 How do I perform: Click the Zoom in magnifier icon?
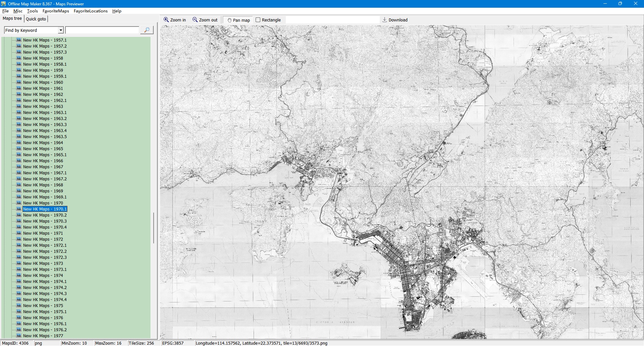click(x=166, y=20)
